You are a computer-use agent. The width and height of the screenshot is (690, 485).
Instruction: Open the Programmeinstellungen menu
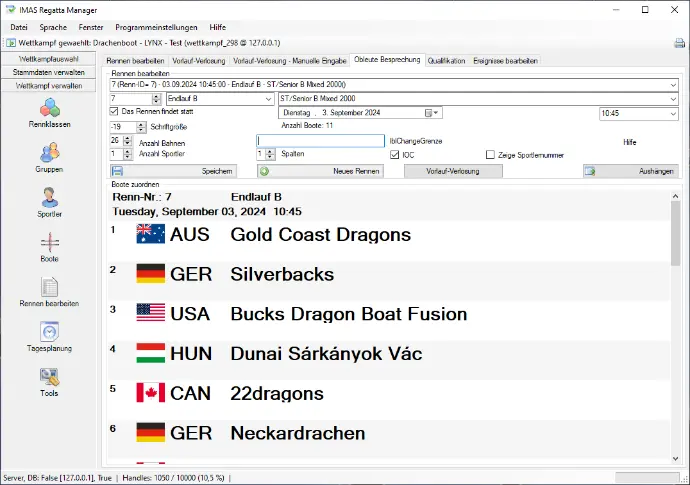click(x=156, y=27)
